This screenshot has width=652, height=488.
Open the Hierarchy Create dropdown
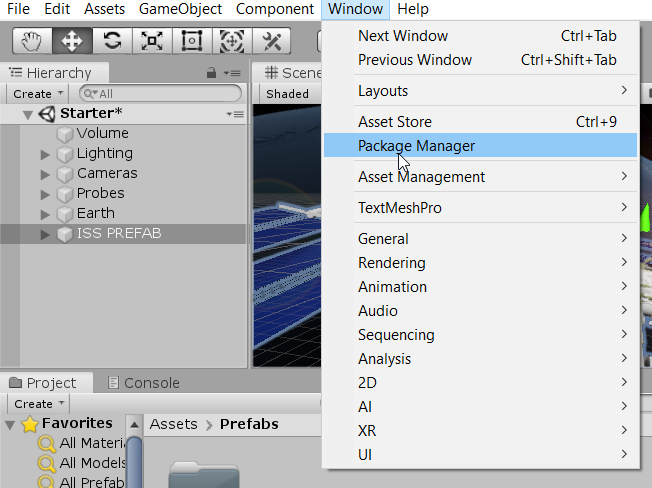(x=38, y=93)
